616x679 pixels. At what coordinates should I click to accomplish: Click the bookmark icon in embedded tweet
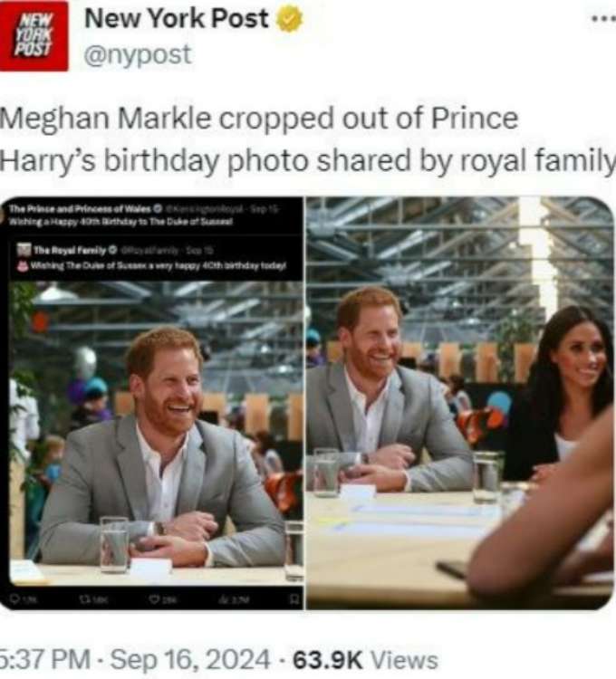(x=293, y=597)
